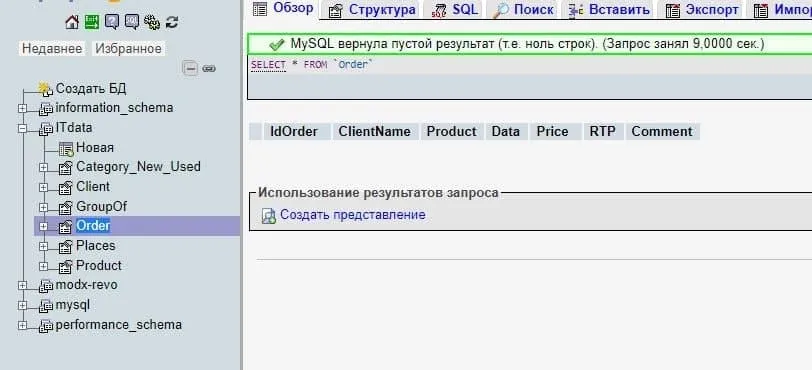812x370 pixels.
Task: Click the Создать БД link
Action: point(91,88)
